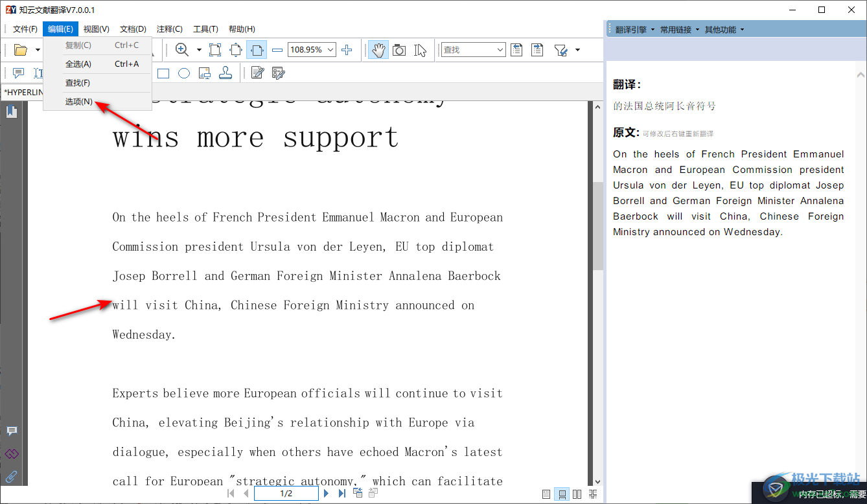Expand the zoom percentage dropdown
The height and width of the screenshot is (504, 867).
point(330,50)
